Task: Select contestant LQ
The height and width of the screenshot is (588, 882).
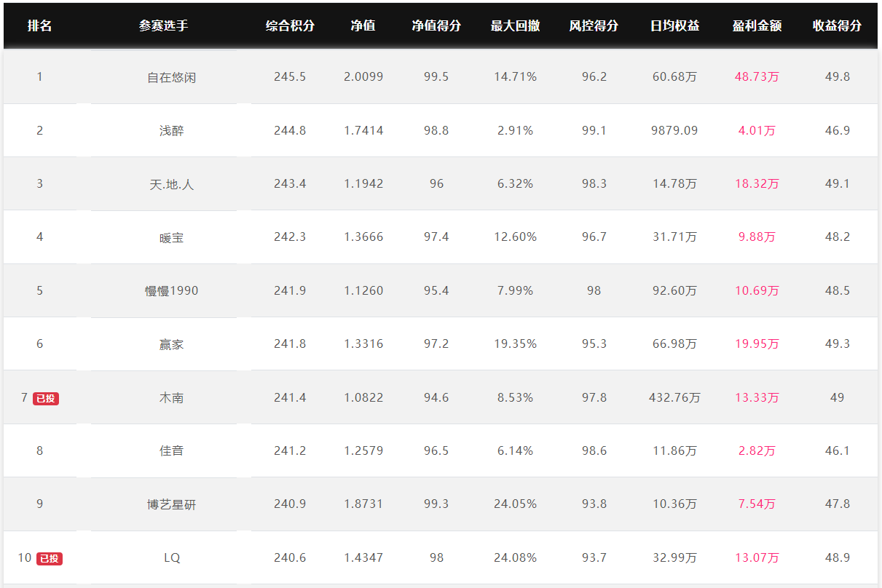Action: tap(172, 558)
